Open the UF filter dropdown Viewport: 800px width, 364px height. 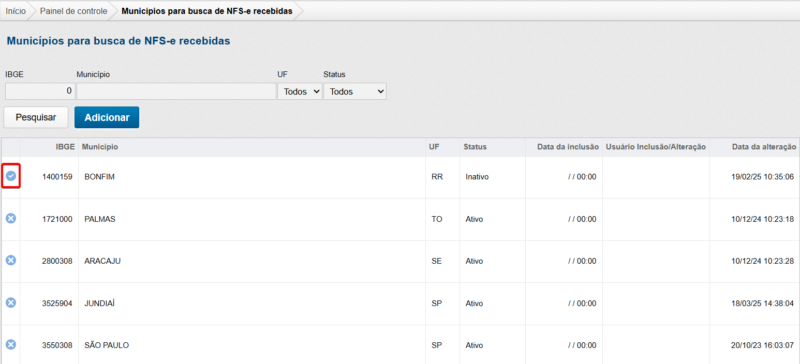300,91
